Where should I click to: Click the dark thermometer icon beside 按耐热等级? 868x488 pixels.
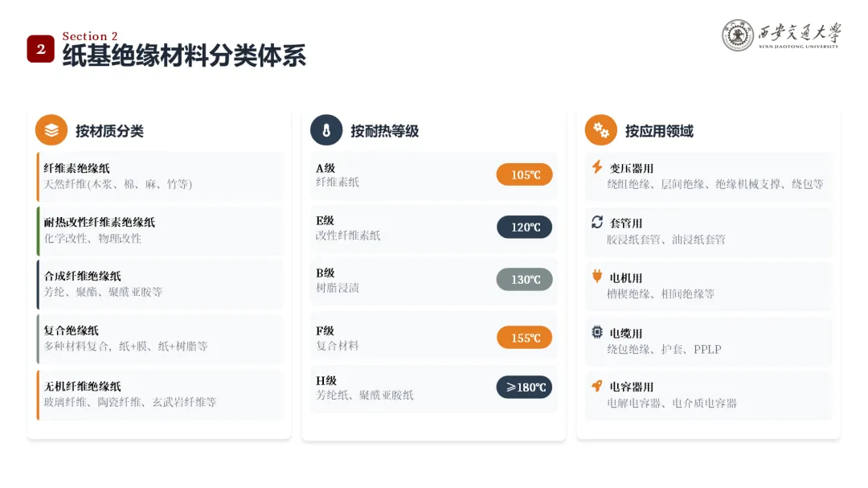point(326,130)
